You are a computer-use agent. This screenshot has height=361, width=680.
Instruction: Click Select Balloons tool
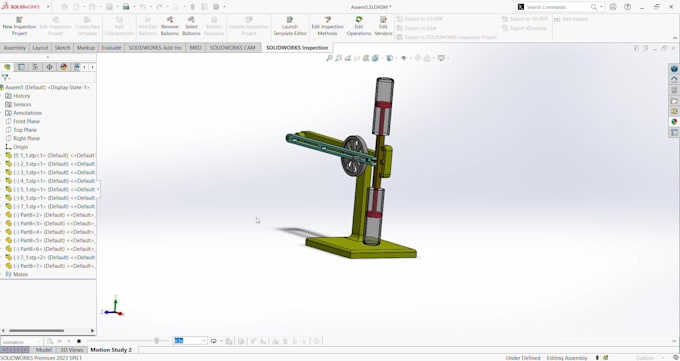pos(191,26)
